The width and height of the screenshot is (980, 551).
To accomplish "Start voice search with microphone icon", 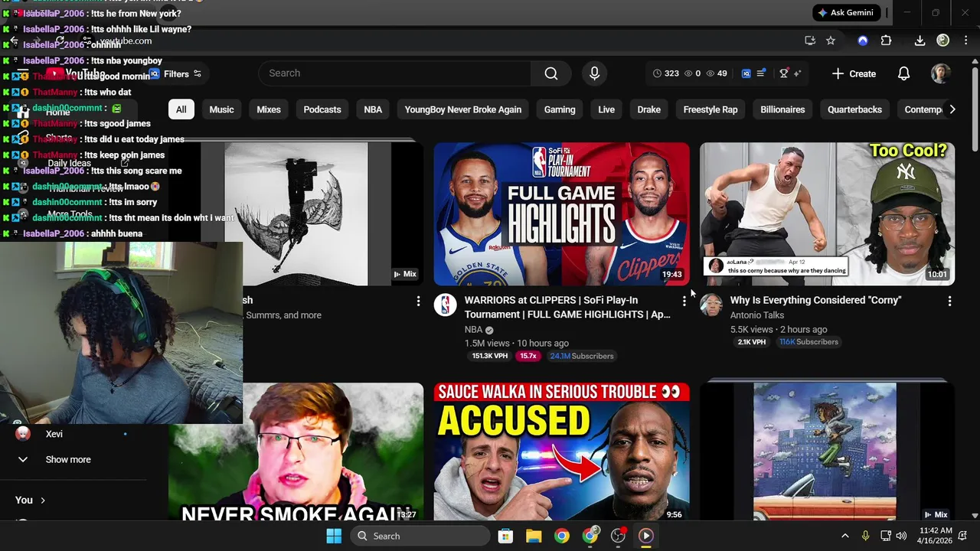I will coord(594,73).
